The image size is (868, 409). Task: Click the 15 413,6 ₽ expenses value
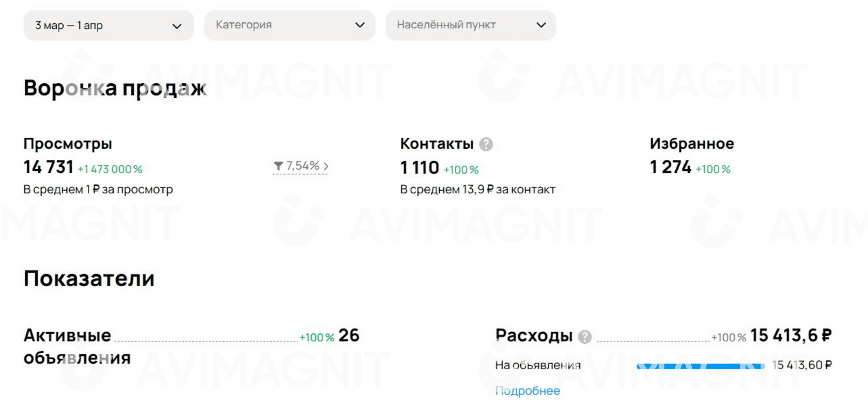click(790, 335)
